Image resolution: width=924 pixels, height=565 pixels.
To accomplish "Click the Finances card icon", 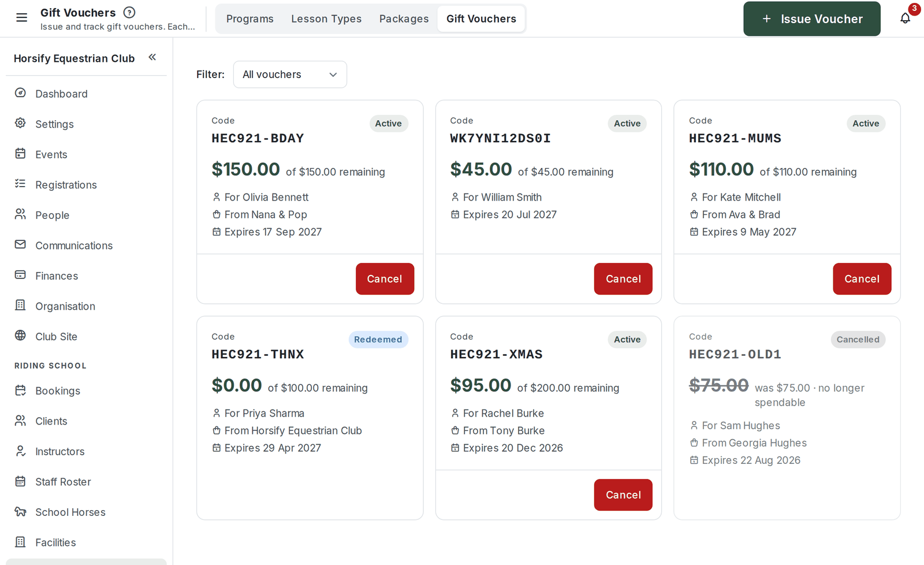I will point(20,275).
